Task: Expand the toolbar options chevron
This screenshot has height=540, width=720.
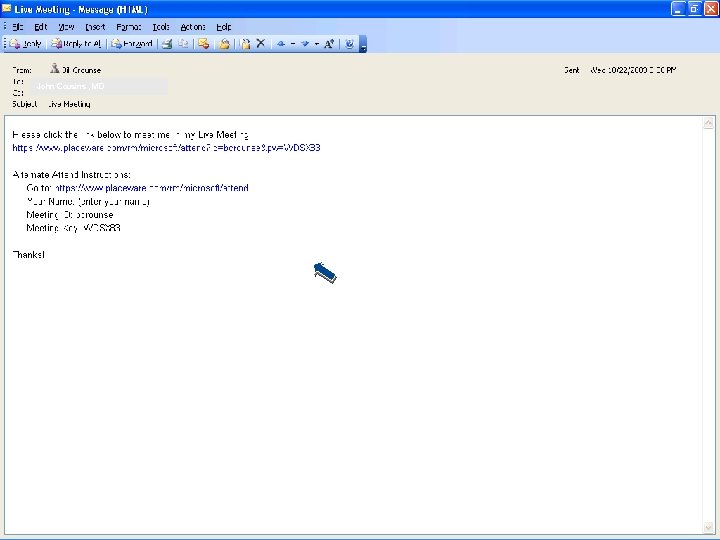Action: point(363,44)
